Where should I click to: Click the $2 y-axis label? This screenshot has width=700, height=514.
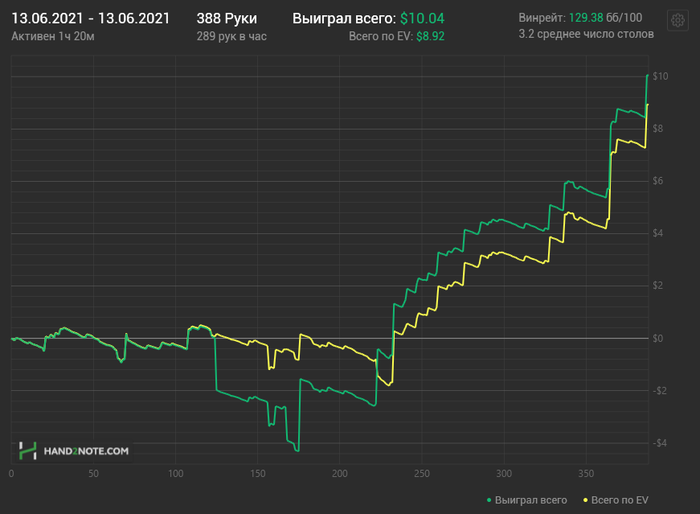pos(658,285)
